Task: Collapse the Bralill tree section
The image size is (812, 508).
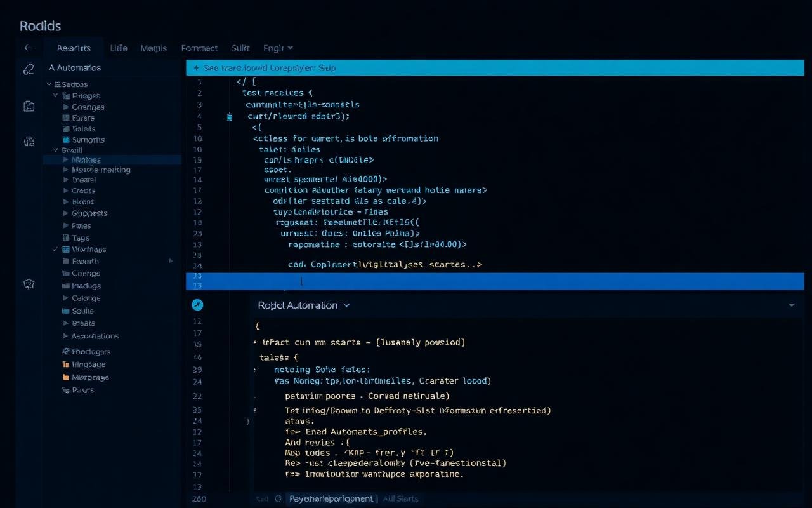Action: click(x=55, y=150)
